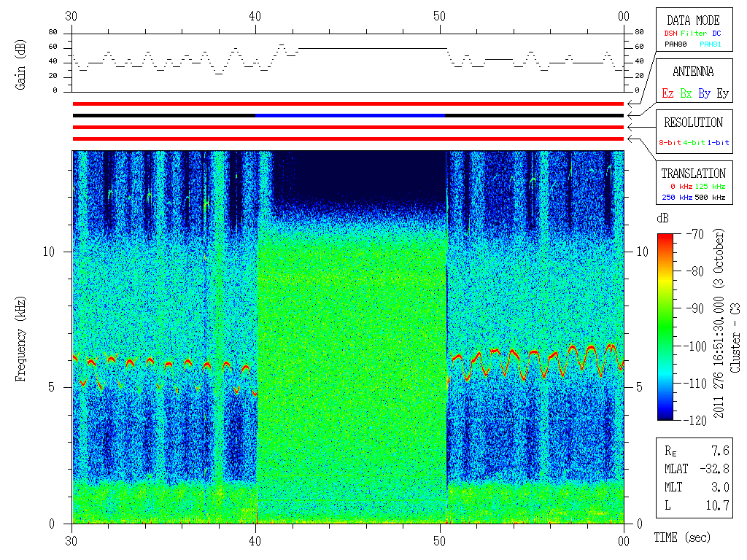Screen dimensions: 747x560
Task: Click the left frequency axis label 5
Action: coord(52,388)
